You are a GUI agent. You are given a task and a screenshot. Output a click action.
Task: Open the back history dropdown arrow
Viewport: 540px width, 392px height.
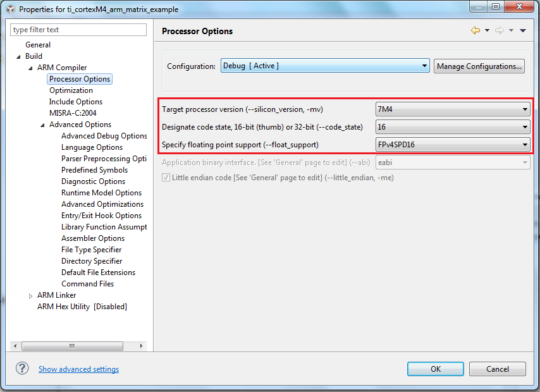[x=487, y=31]
